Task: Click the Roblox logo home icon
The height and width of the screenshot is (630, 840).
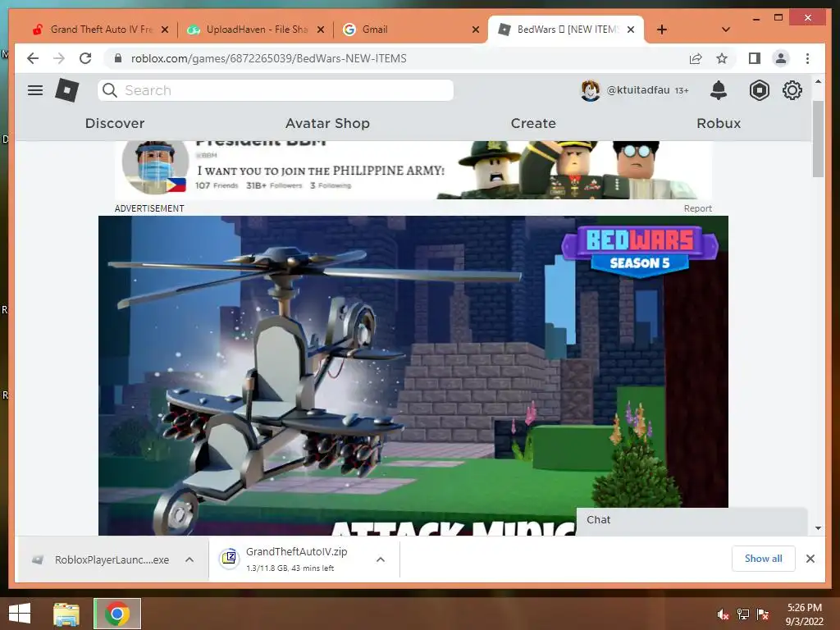Action: point(67,90)
